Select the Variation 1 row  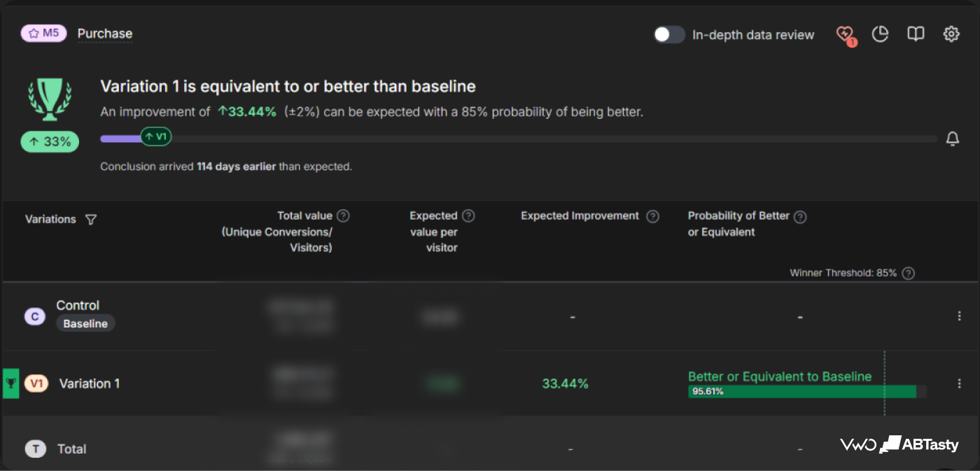pyautogui.click(x=490, y=384)
